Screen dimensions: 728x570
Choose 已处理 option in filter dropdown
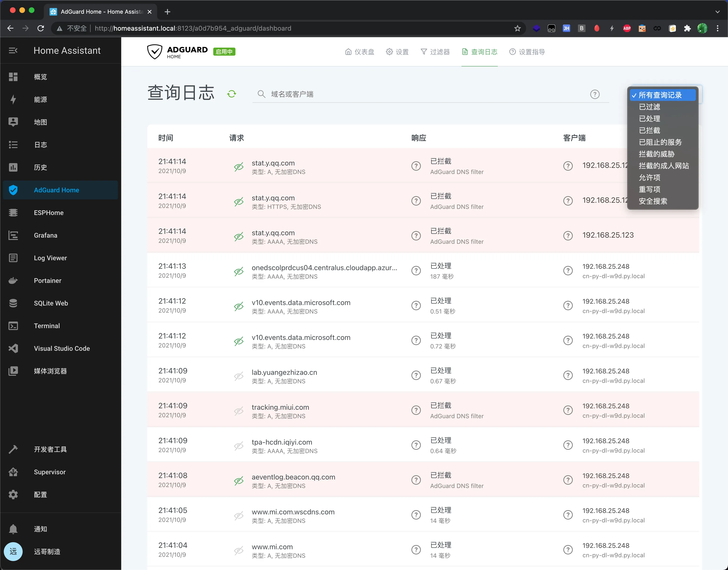tap(663, 119)
